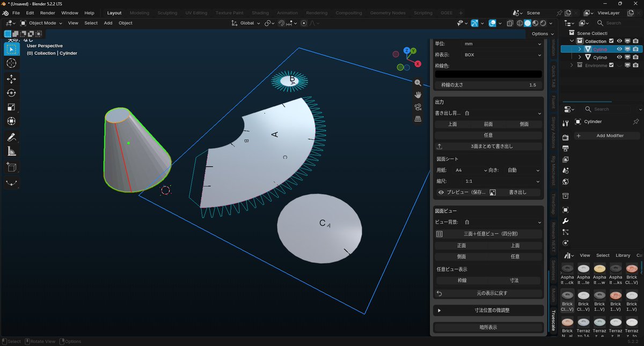Open the viewport Add menu
The height and width of the screenshot is (346, 644).
point(108,23)
